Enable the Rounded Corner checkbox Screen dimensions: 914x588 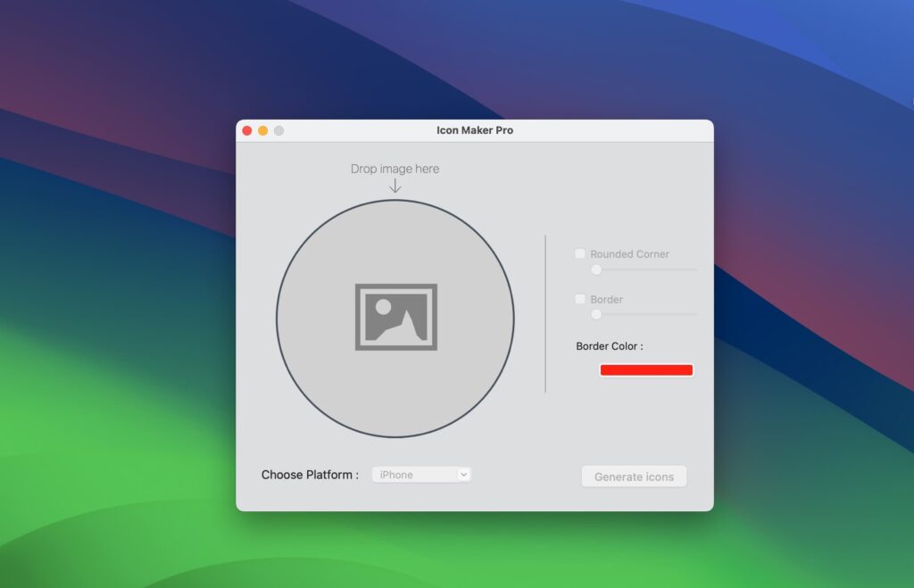pos(579,253)
